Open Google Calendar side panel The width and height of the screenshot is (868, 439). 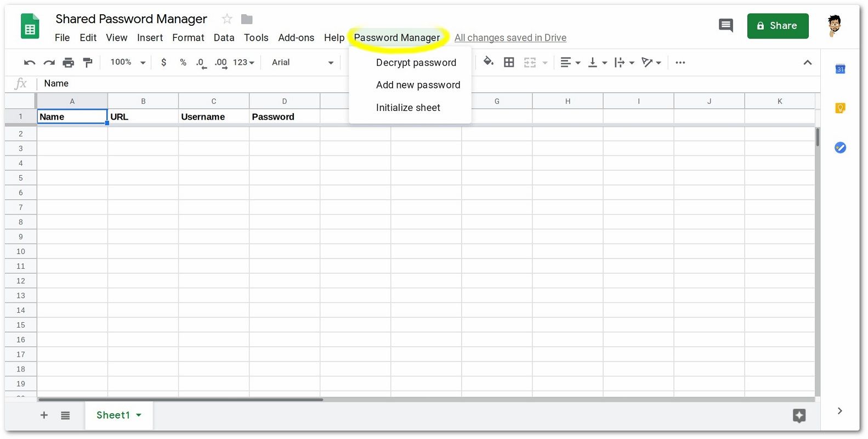coord(840,69)
